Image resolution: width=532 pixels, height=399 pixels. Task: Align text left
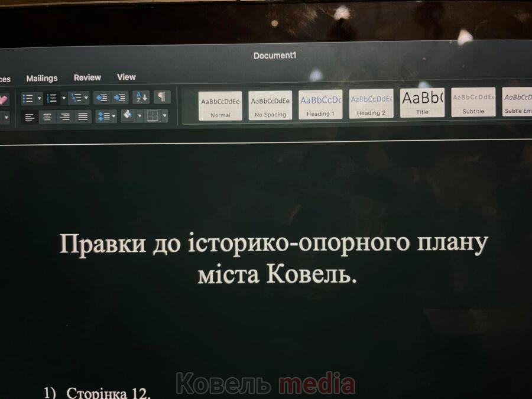pos(30,118)
